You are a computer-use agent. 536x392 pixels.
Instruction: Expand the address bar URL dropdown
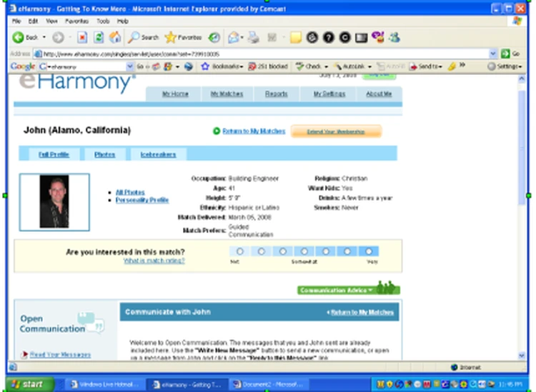[x=493, y=54]
